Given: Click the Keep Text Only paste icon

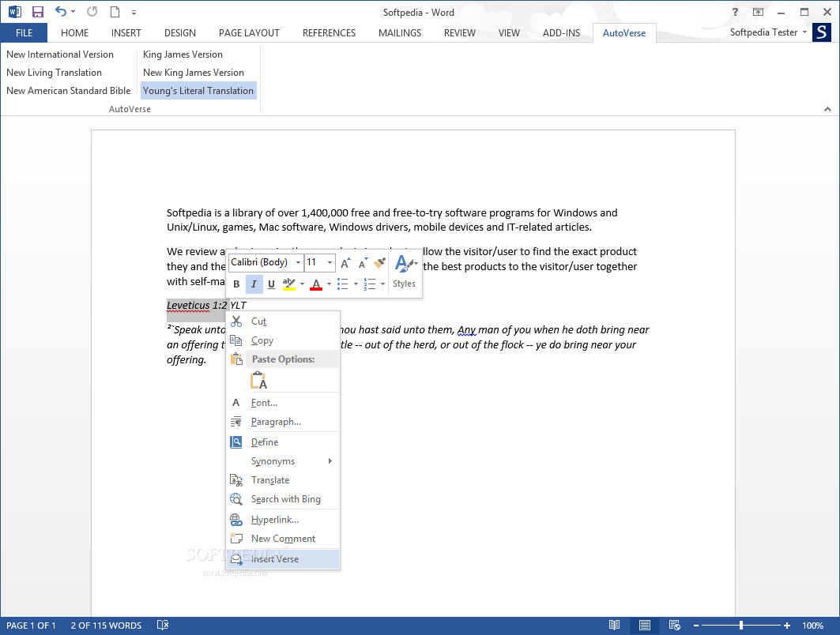Looking at the screenshot, I should 258,380.
